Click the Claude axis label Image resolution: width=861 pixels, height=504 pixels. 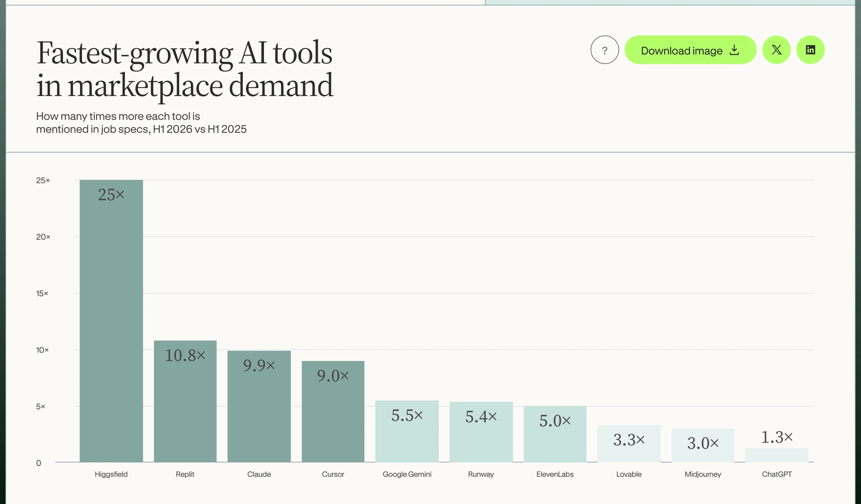click(259, 474)
